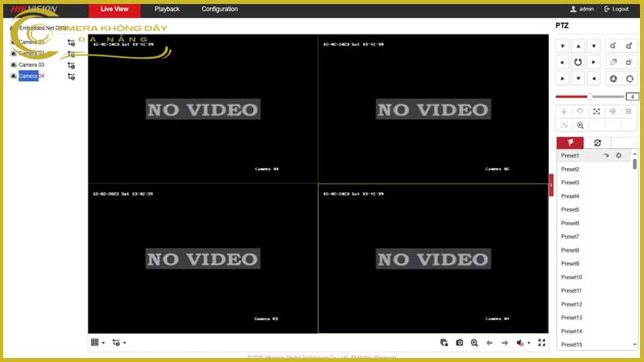Select Preset15 in the preset list

572,345
